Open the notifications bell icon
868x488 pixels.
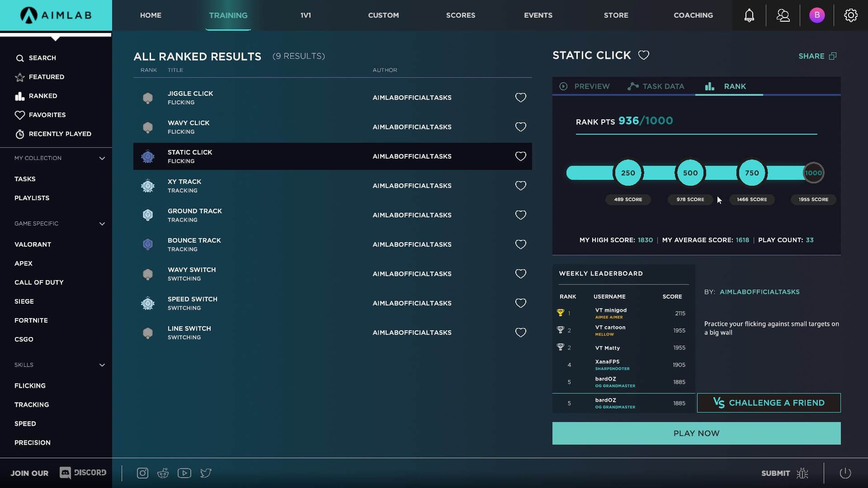click(749, 15)
